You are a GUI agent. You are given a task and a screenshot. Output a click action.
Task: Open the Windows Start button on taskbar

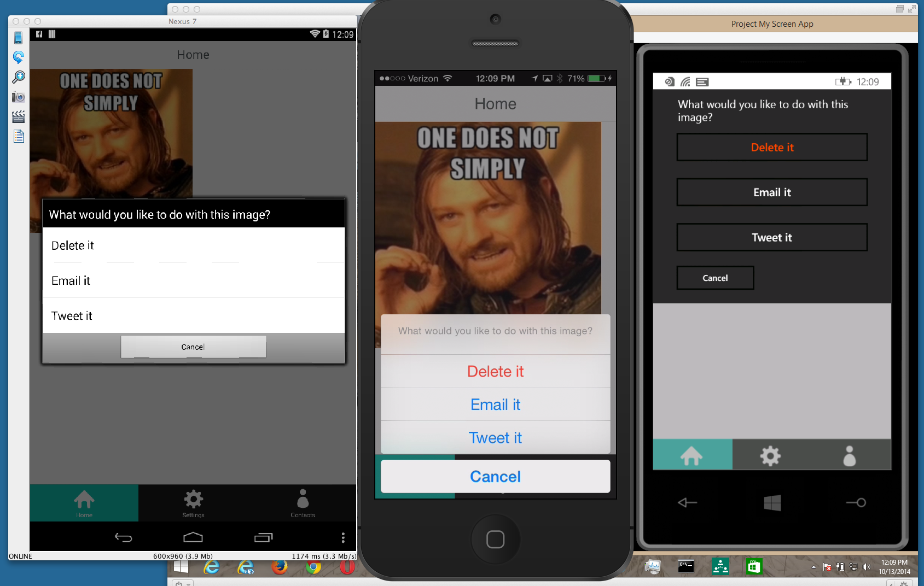[181, 567]
